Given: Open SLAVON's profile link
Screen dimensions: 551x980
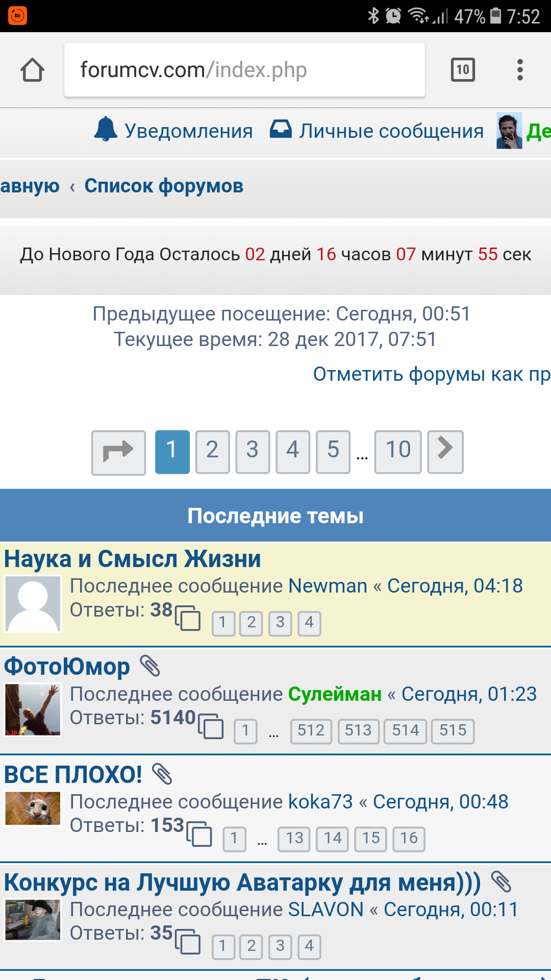Looking at the screenshot, I should point(326,910).
